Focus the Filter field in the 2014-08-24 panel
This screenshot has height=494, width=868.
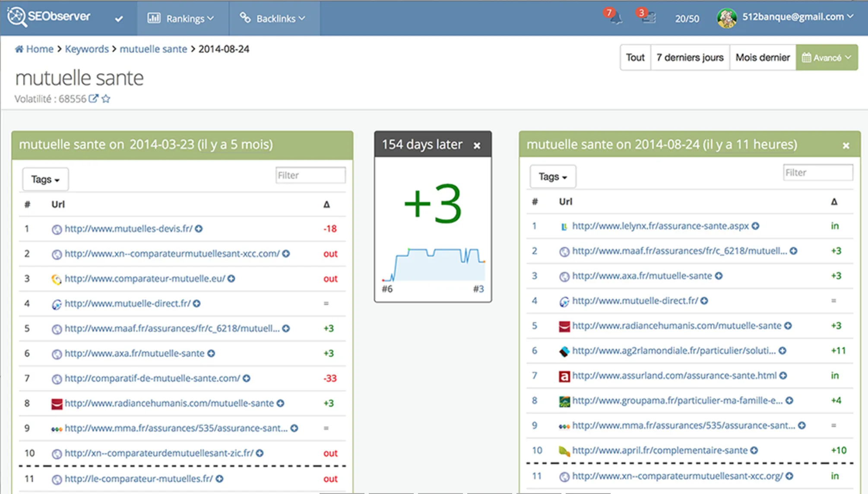[818, 173]
